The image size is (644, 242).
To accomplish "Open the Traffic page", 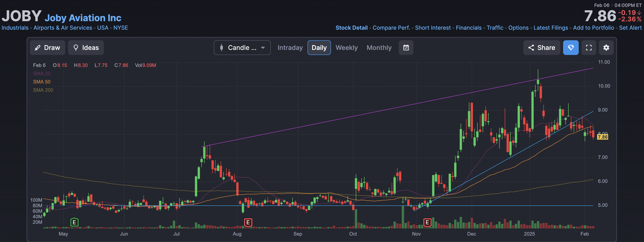I will pos(495,28).
